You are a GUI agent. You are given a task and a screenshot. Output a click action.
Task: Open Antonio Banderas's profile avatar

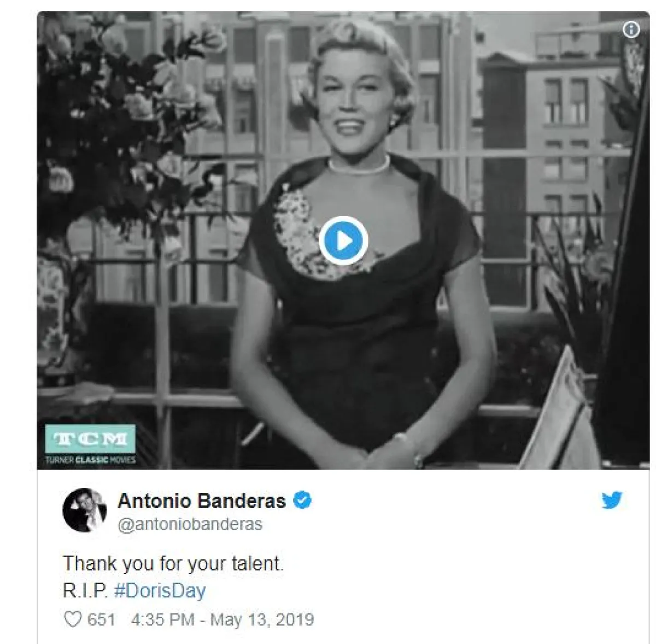84,510
